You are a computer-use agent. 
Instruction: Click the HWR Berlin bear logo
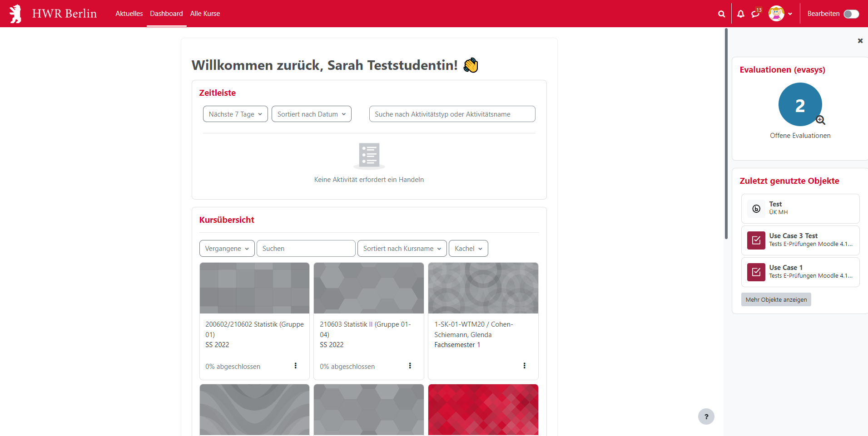(16, 14)
